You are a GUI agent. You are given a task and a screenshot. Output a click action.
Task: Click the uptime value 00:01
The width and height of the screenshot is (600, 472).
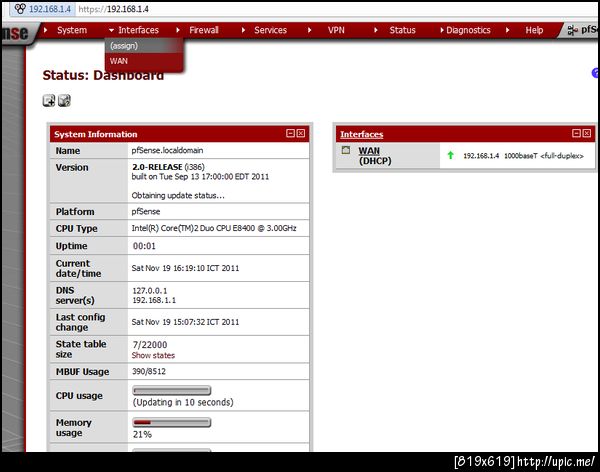click(144, 246)
